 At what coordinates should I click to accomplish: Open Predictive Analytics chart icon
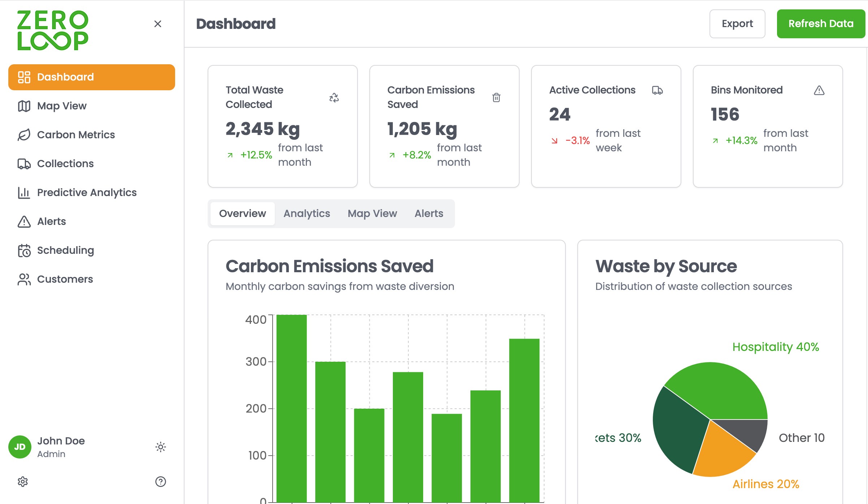tap(24, 192)
